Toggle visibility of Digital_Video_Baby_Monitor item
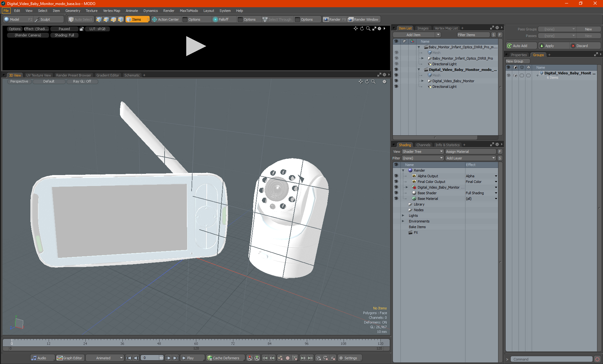 click(396, 81)
